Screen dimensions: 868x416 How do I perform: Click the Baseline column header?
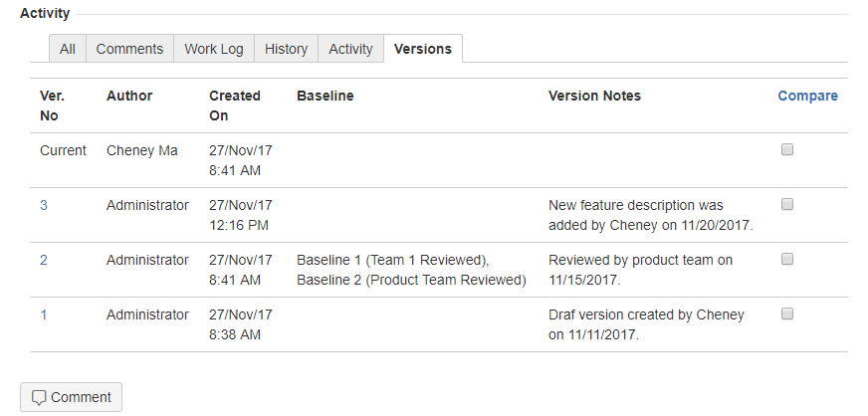tap(325, 97)
